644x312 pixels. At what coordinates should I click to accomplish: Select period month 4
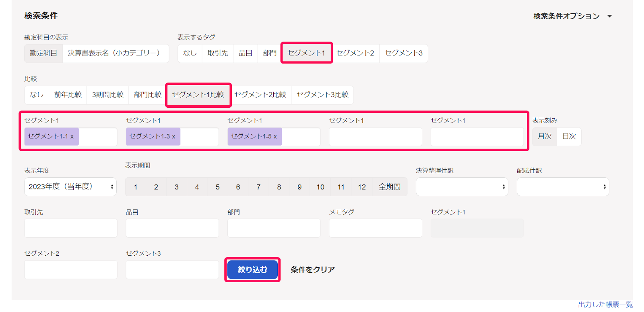197,187
